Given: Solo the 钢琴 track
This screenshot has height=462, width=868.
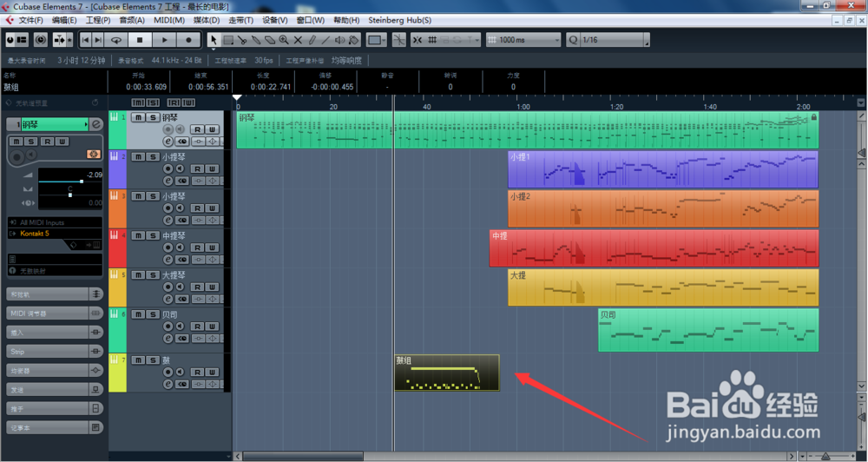Looking at the screenshot, I should point(152,117).
